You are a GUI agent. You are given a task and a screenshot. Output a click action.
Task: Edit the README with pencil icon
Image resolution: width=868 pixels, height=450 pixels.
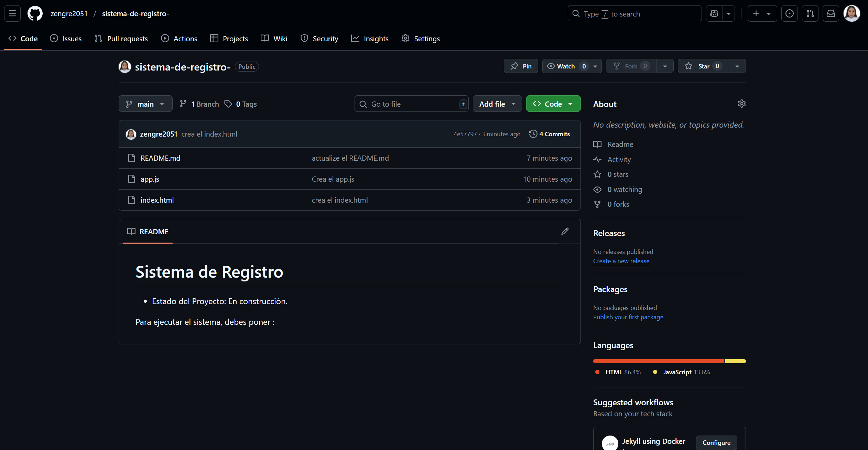coord(565,231)
